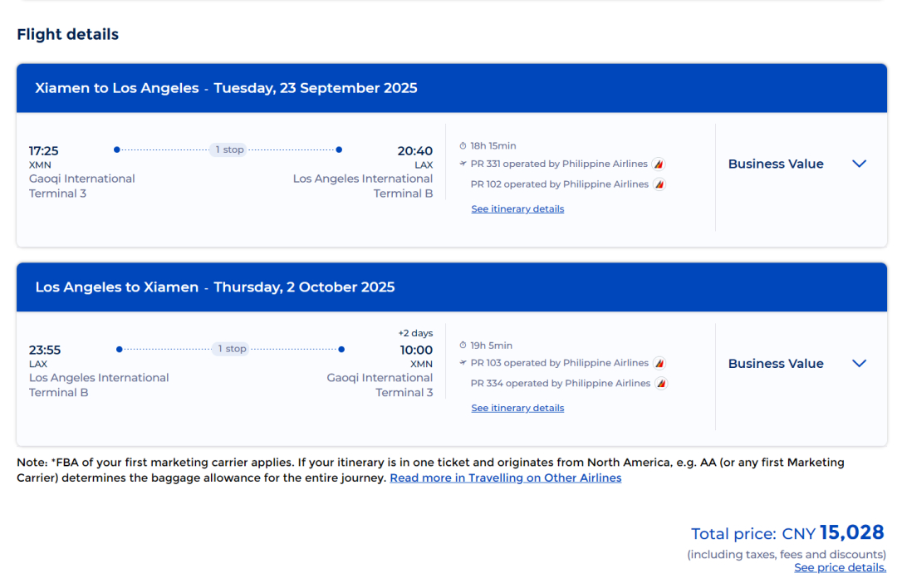This screenshot has height=588, width=897.
Task: Expand Business Value chevron for Xiamen departure
Action: [860, 164]
